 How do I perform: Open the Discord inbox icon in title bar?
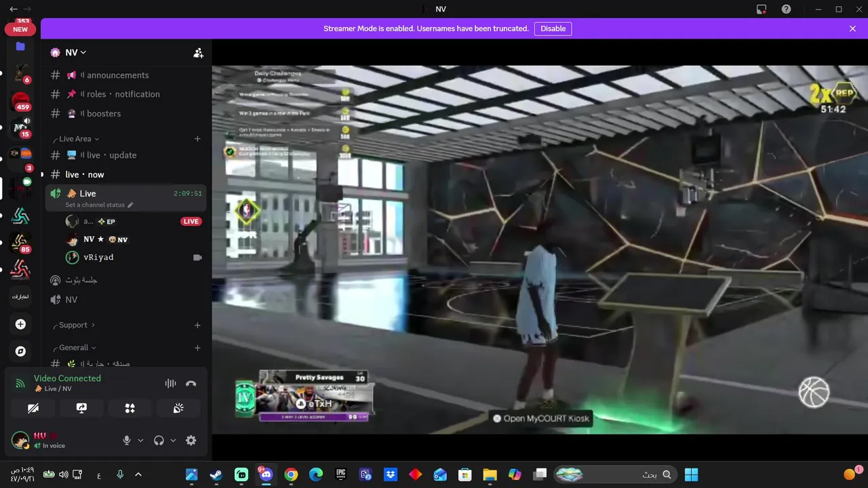(x=762, y=9)
